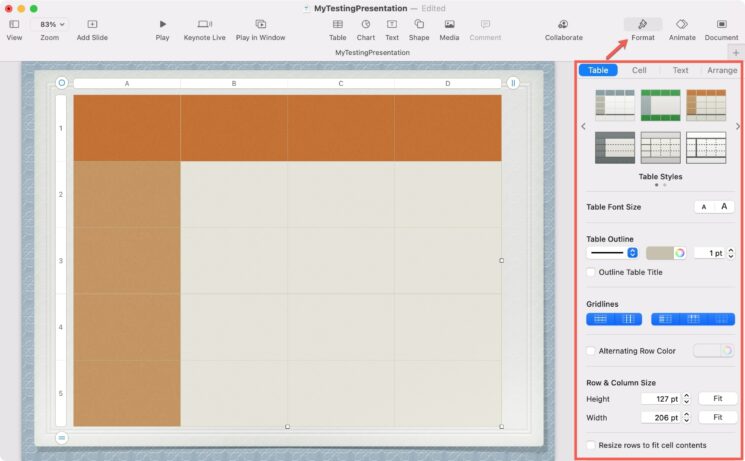Viewport: 745px width, 461px height.
Task: Toggle footer row gridlines button
Action: tap(721, 319)
